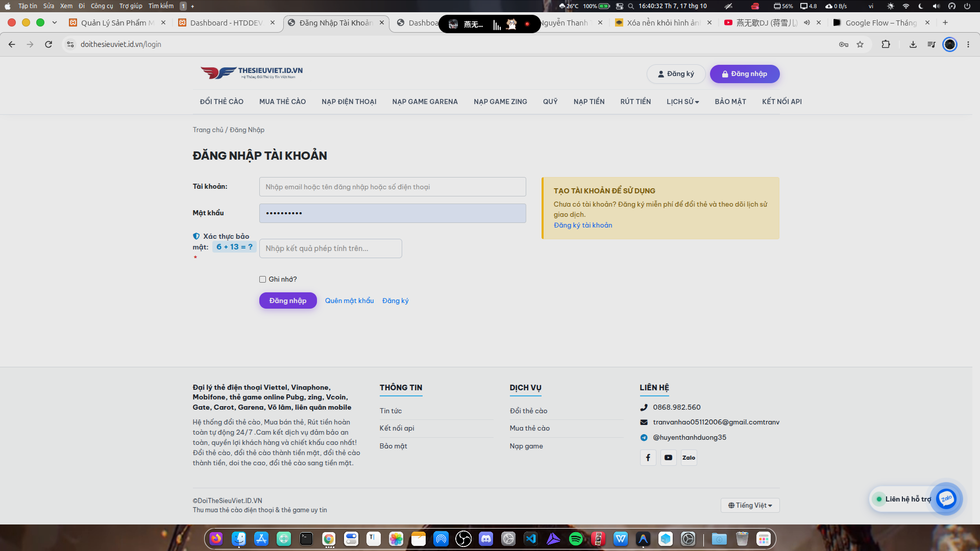This screenshot has width=980, height=551.
Task: Click the Trang chủ breadcrumb link
Action: (208, 130)
